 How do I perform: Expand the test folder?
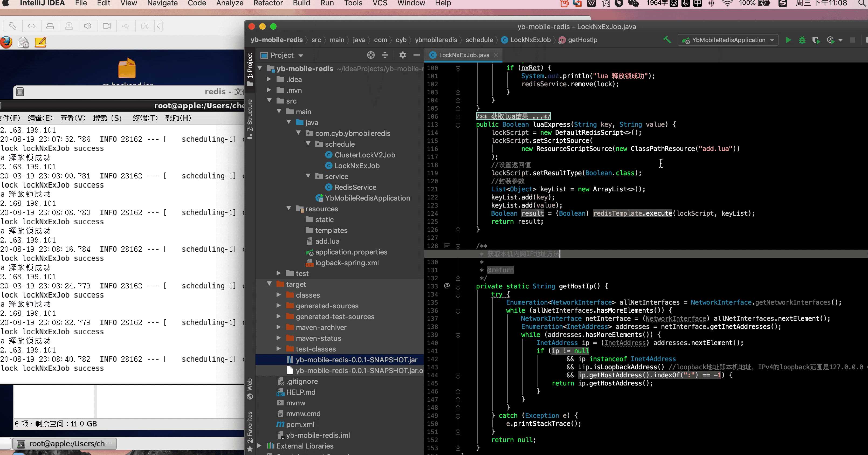tap(279, 273)
